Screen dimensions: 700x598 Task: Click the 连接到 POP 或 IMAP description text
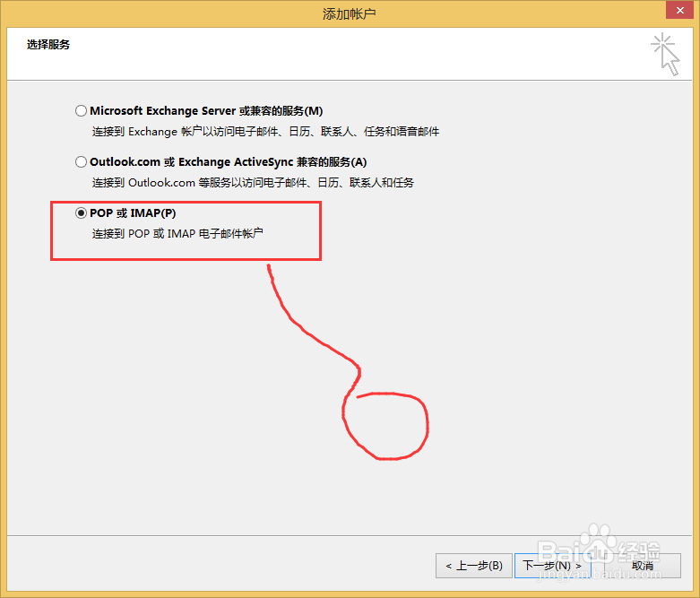(177, 234)
